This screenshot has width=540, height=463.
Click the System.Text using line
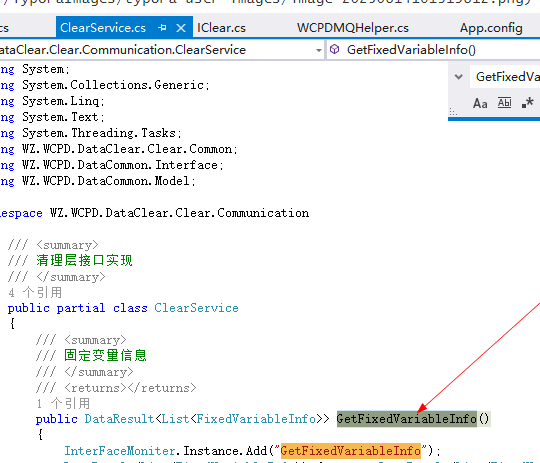pos(52,117)
